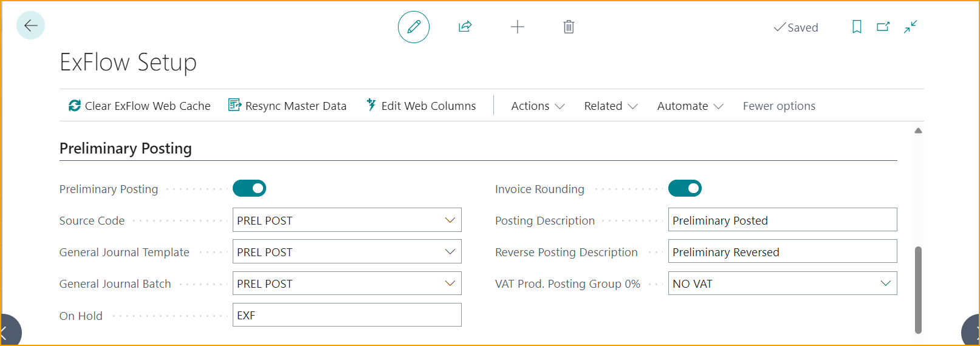Click the trash delete icon
Viewport: 980px width, 346px height.
click(569, 27)
